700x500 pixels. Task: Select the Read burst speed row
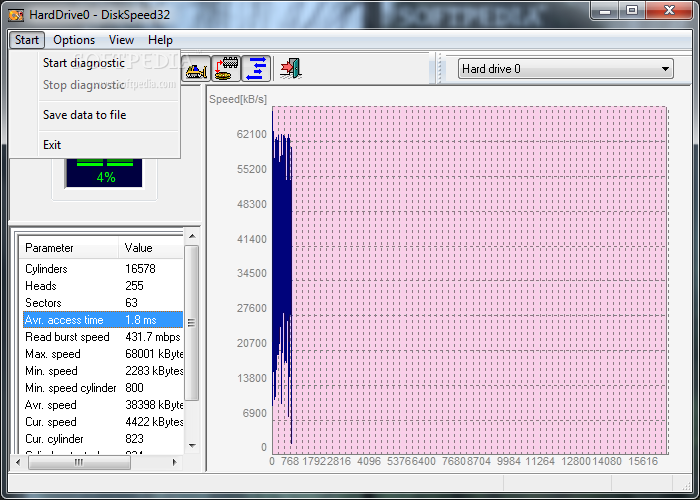coord(103,337)
